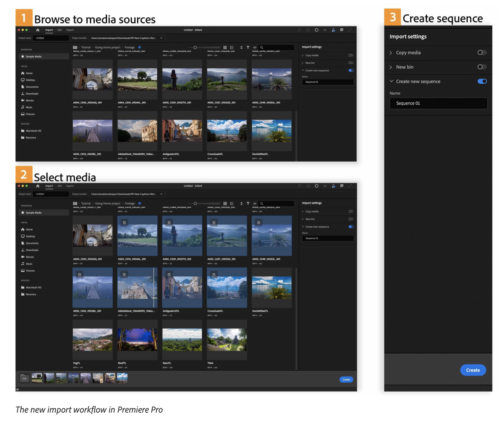Click the Home icon in the Browse panel header
The width and height of the screenshot is (504, 422).
point(38,30)
